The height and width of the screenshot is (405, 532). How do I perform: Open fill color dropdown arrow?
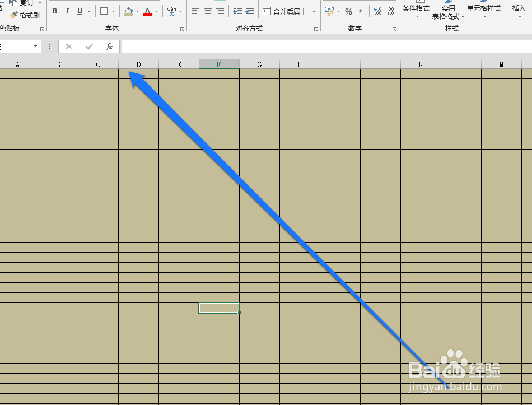click(137, 11)
